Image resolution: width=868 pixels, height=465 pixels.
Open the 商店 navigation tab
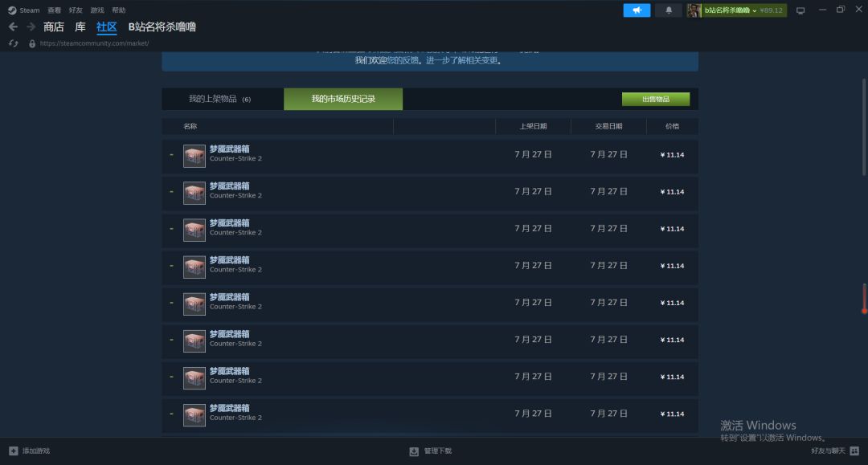click(54, 27)
